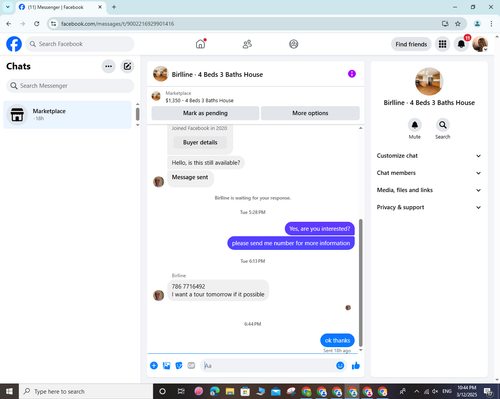Click '786 7716492' message bubble
500x399 pixels.
point(218,290)
